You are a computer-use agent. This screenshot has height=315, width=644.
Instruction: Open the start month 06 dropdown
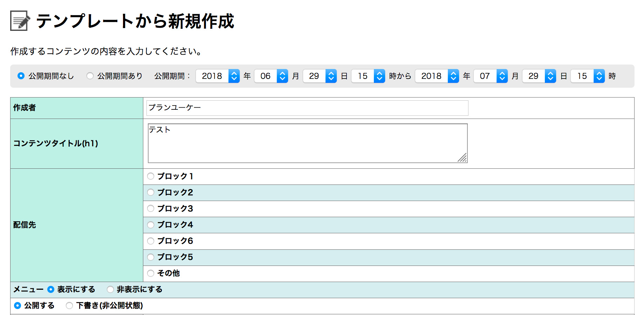coord(271,76)
